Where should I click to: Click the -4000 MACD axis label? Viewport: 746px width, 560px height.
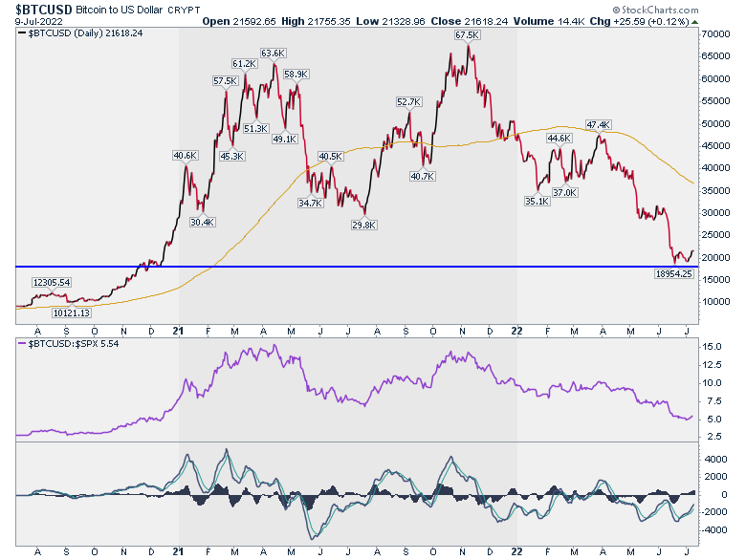715,529
